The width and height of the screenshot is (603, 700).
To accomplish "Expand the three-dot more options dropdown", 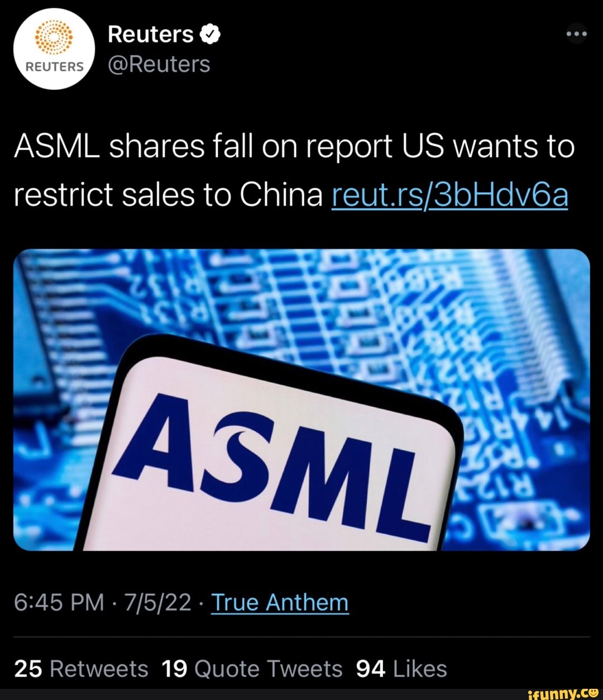I will [x=576, y=34].
